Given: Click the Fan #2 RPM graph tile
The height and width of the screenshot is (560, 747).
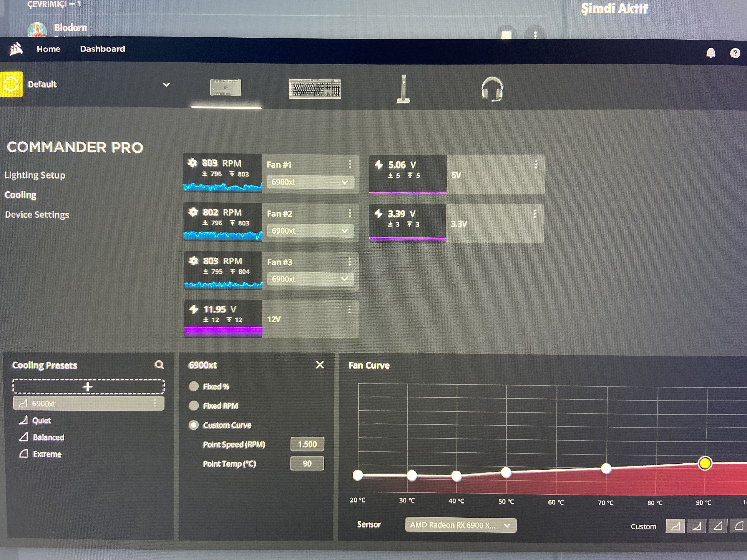Looking at the screenshot, I should 223,222.
